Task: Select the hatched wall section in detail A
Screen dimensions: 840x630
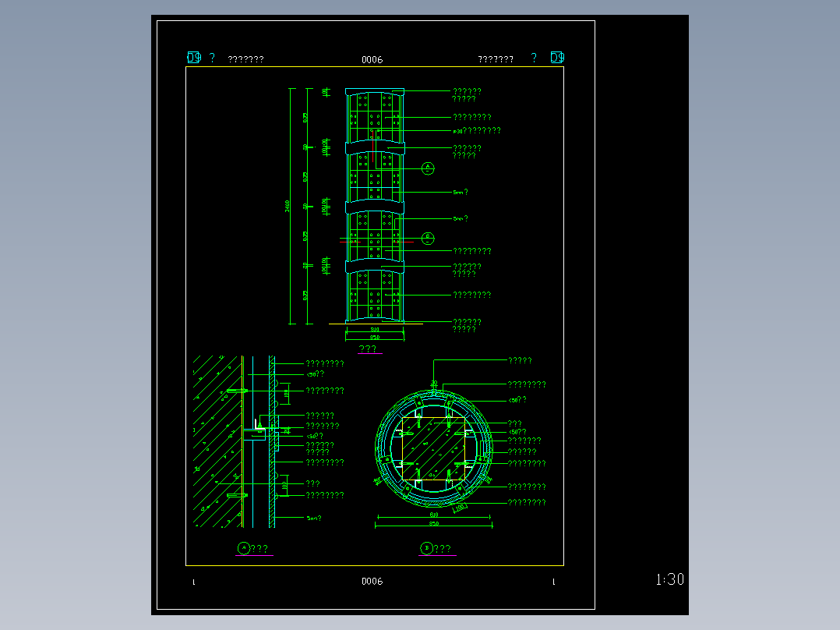Action: coord(217,442)
